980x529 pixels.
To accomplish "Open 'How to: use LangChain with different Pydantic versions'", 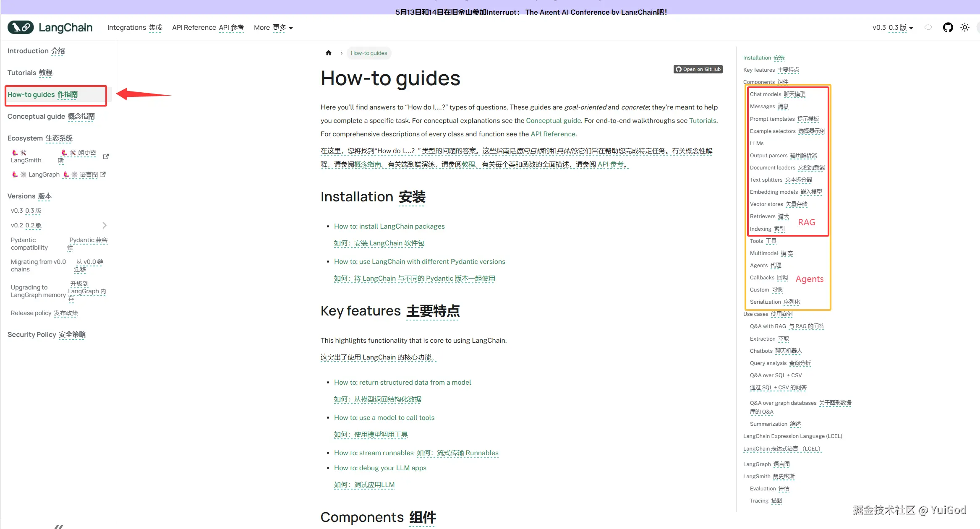I will coord(420,261).
